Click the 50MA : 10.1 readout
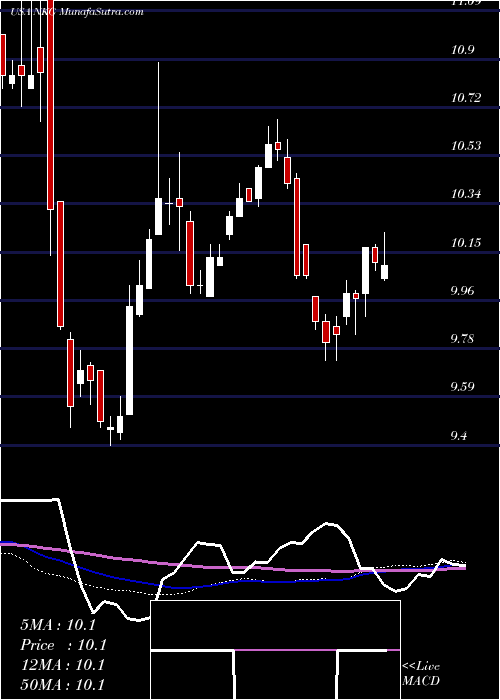Viewport: 500px width, 700px height. point(62,685)
